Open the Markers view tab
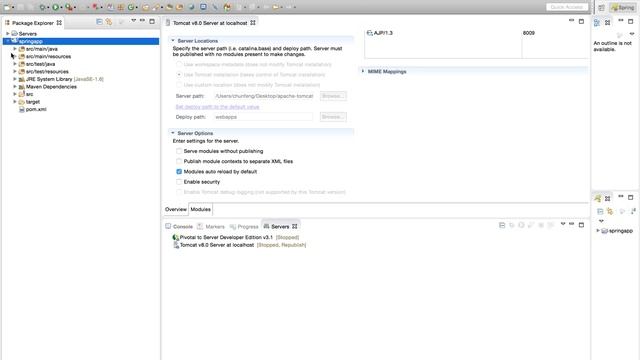Screen dimensions: 640x360 [211, 227]
